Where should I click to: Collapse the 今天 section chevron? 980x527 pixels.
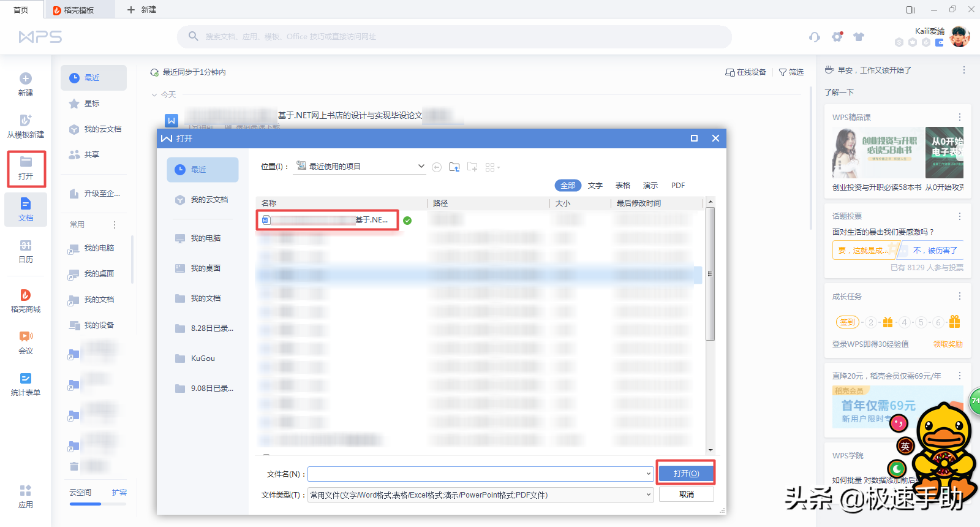(x=154, y=95)
